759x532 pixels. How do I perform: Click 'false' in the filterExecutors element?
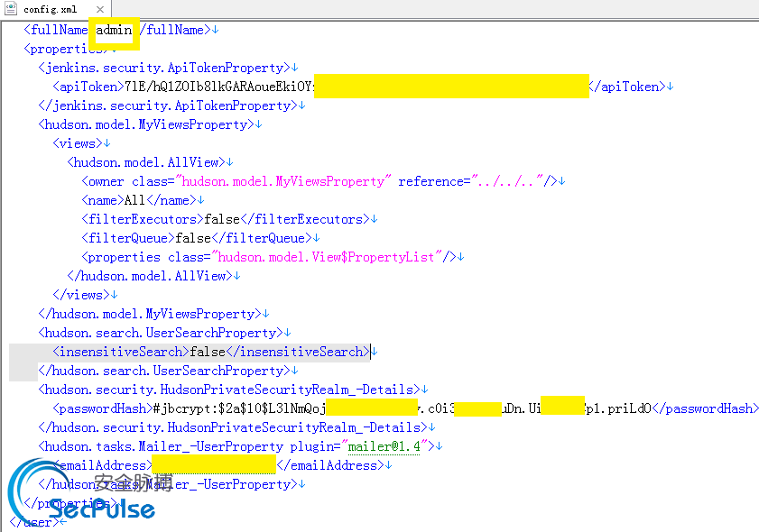[x=222, y=219]
